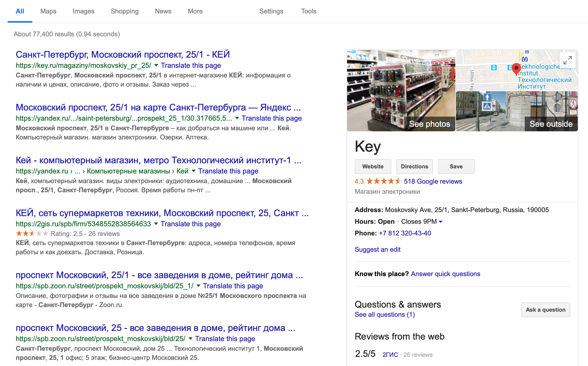The image size is (588, 366).
Task: Open the See outside street view thumbnail
Action: point(517,111)
